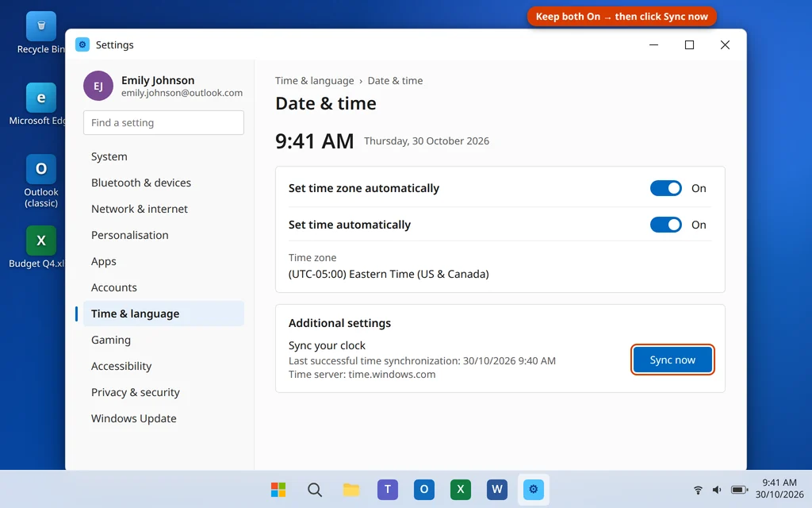Click Time & language breadcrumb link
Screen dimensions: 812x508
314,81
